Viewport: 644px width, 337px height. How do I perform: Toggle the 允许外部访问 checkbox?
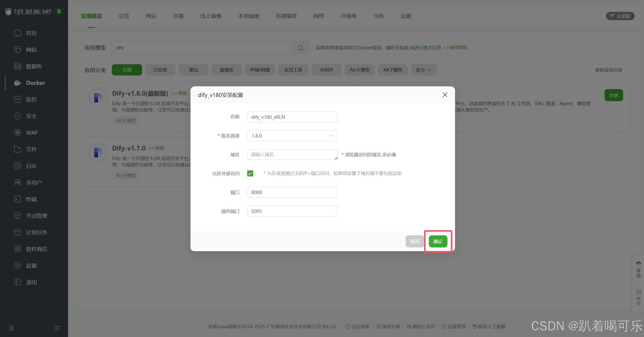250,173
